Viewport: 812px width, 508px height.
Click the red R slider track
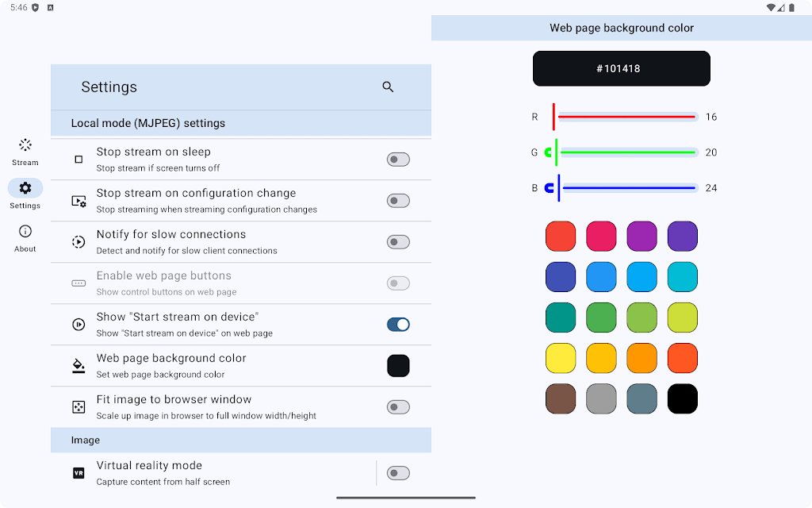click(626, 117)
